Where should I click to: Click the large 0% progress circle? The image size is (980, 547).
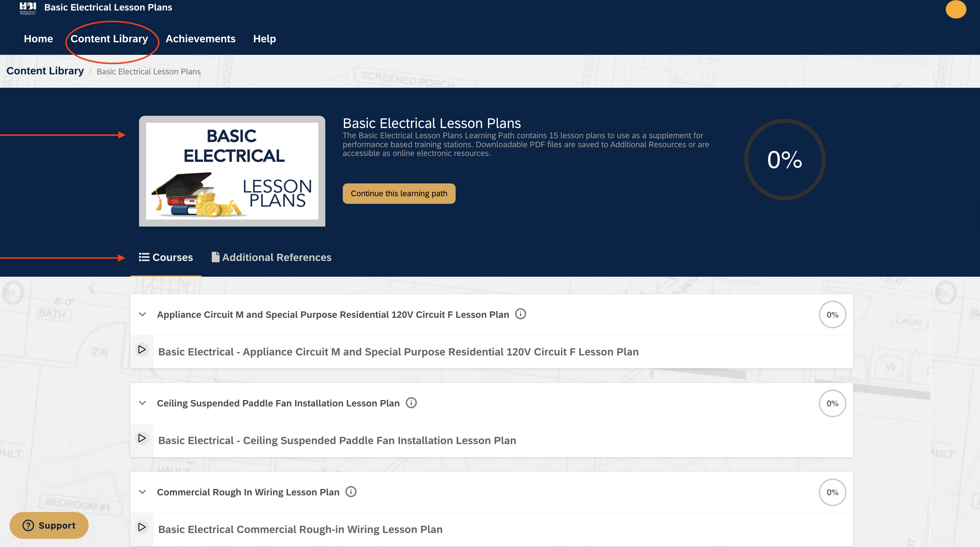pyautogui.click(x=784, y=159)
